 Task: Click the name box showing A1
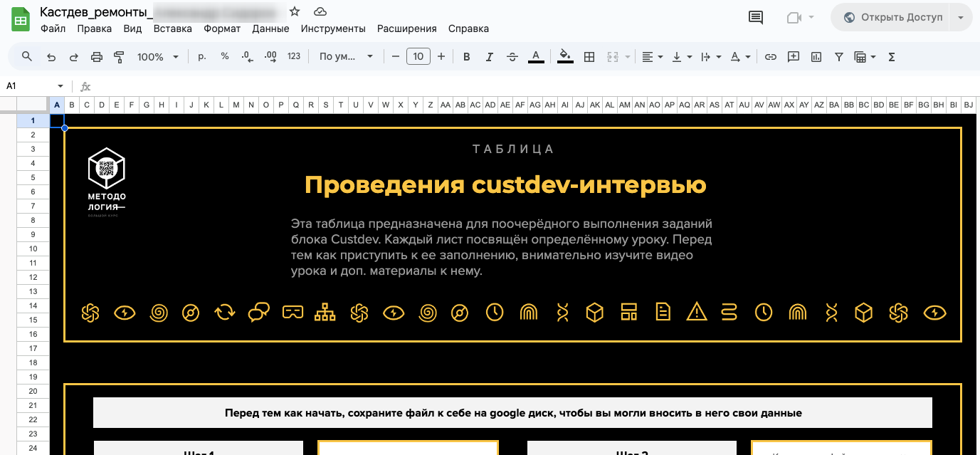tap(28, 86)
